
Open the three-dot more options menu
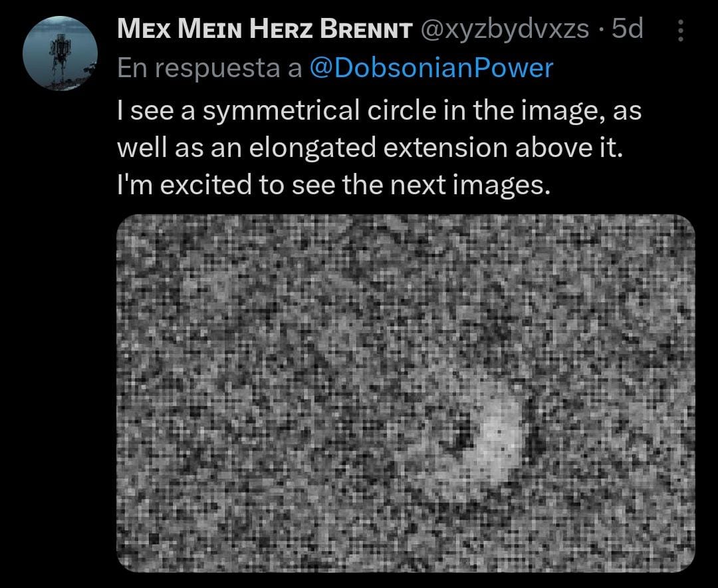tap(679, 31)
